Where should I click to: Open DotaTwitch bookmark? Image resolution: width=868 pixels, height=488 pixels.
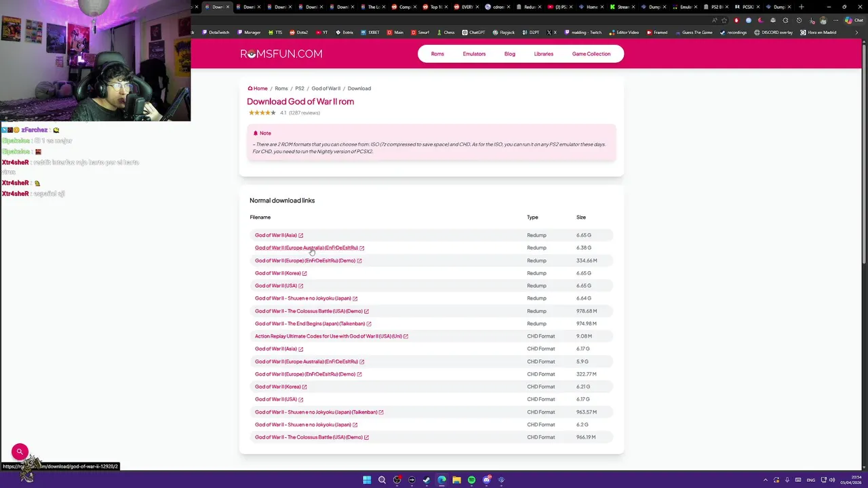tap(216, 33)
